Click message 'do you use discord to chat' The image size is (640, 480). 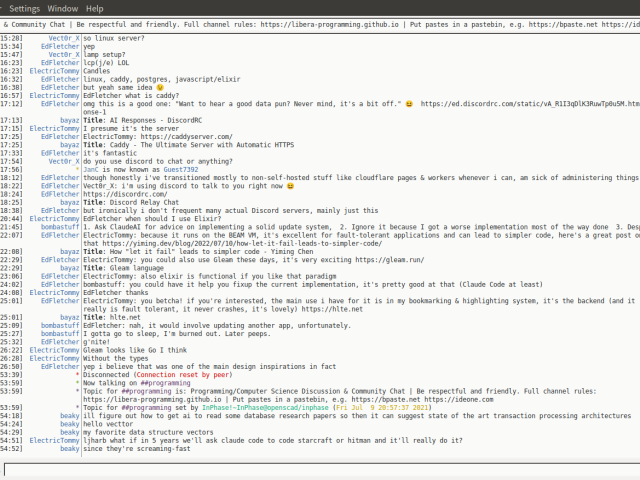158,162
